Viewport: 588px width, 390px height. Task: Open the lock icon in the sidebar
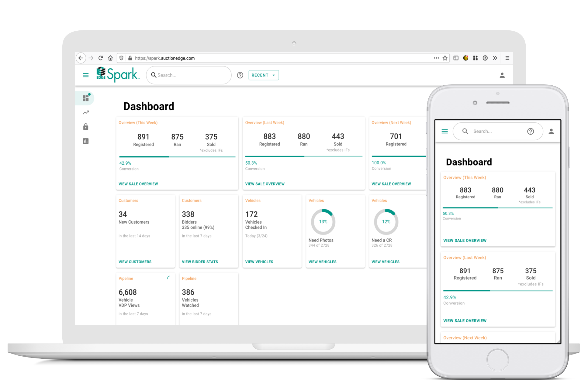(85, 126)
